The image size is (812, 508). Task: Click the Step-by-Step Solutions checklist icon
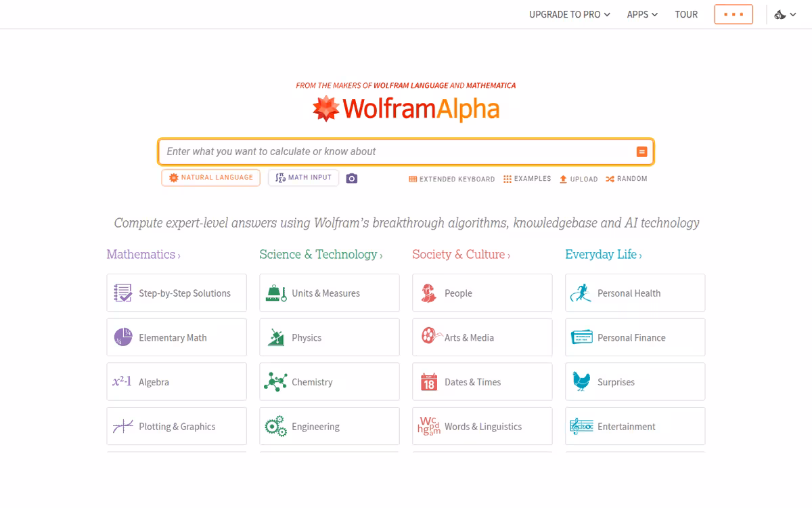pos(122,293)
